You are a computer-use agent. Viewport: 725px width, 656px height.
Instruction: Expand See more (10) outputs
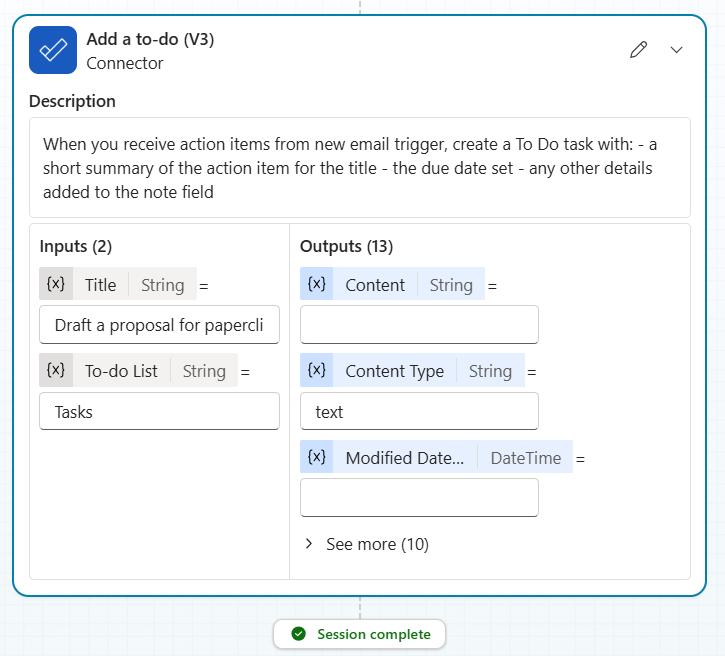367,544
